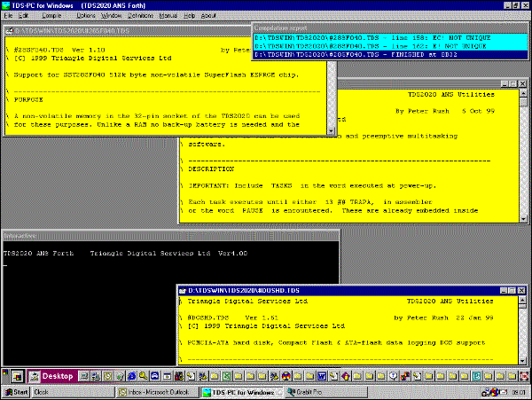Click the scroll-down arrow in the #28SF040.TDS window
This screenshot has height=400, width=532.
click(331, 130)
